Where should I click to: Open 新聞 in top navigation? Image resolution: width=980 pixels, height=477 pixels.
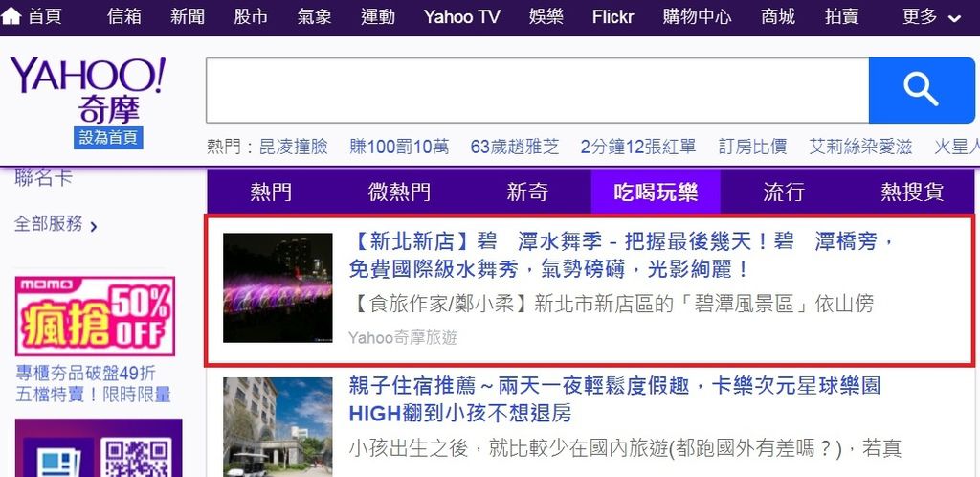tap(188, 17)
